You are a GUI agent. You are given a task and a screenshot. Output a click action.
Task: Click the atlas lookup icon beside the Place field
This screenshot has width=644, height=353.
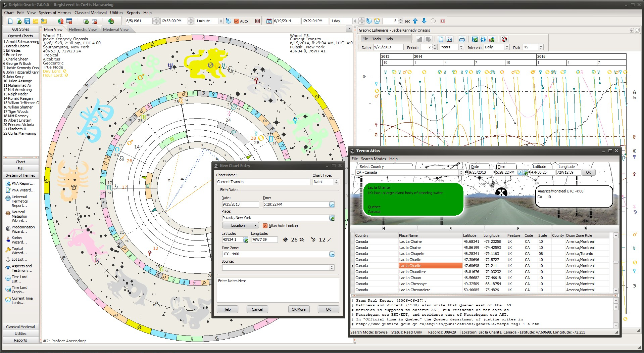332,218
